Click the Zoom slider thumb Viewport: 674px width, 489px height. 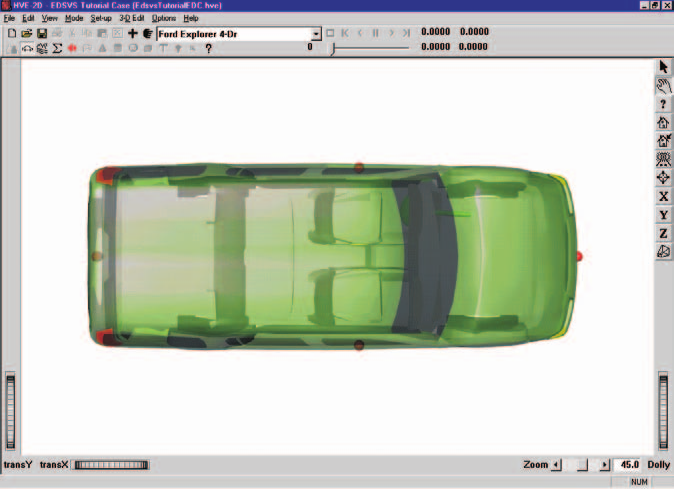pos(582,465)
